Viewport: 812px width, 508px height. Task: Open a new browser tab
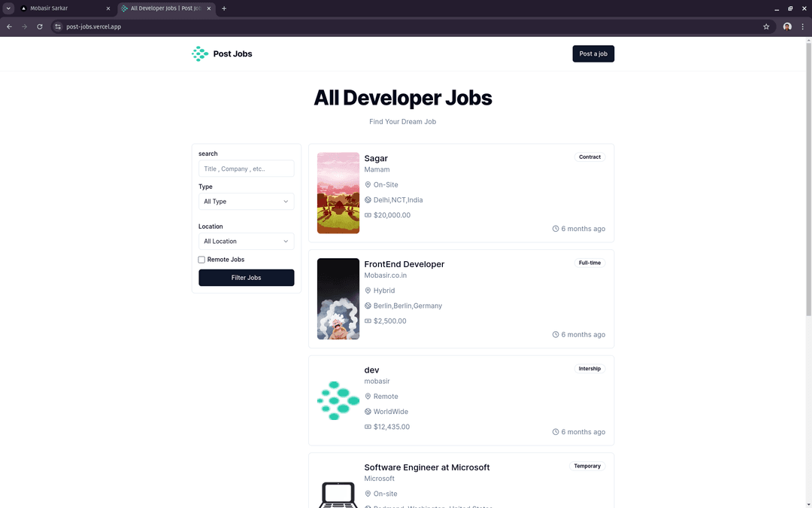[x=224, y=8]
